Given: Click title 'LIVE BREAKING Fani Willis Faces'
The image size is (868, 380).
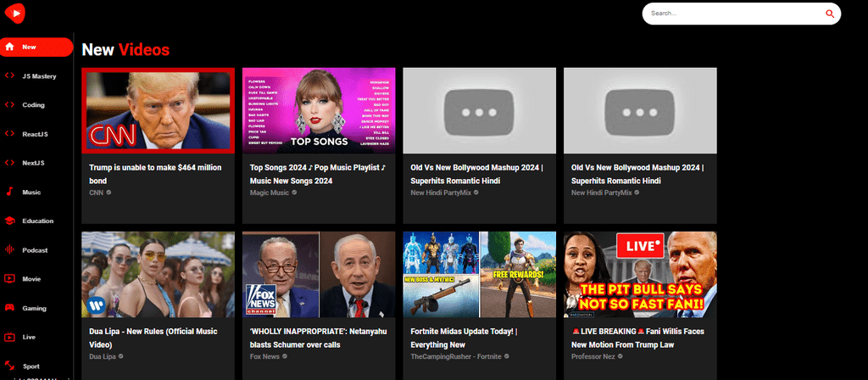Looking at the screenshot, I should 637,338.
